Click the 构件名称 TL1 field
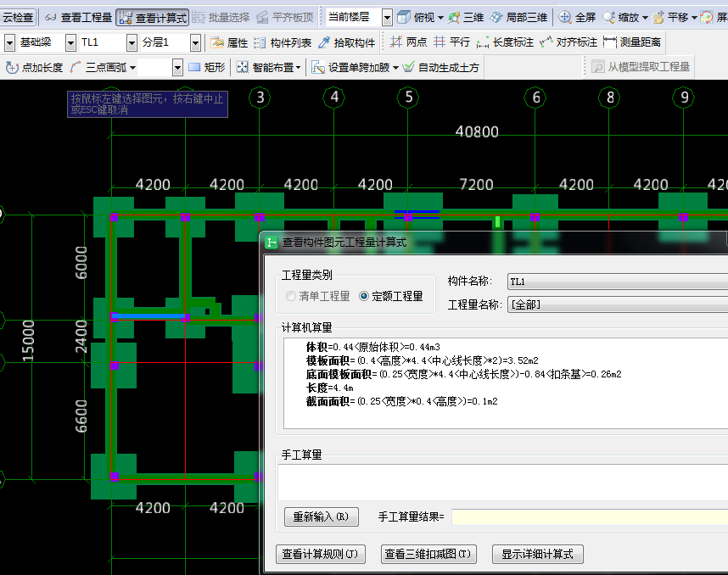 [618, 282]
